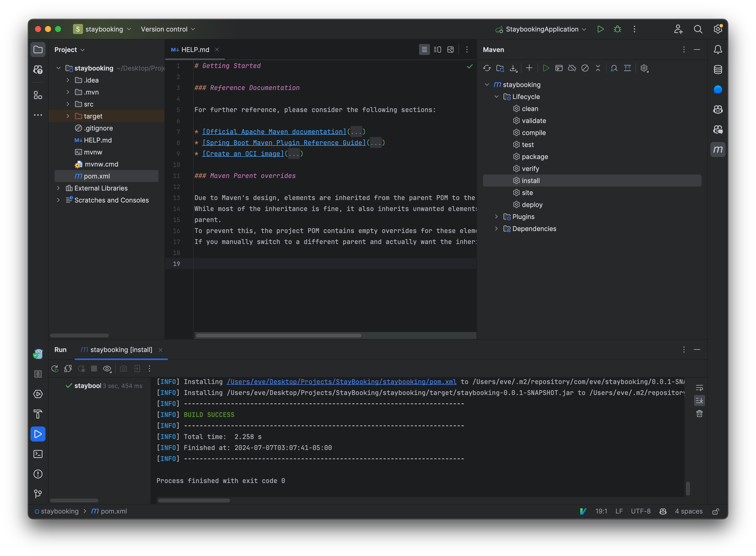
Task: Run the install Maven goal
Action: pyautogui.click(x=530, y=180)
